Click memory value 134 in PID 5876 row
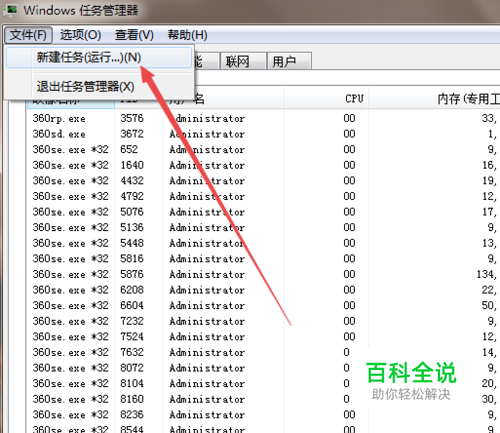Screen dimensions: 500x433 point(487,275)
